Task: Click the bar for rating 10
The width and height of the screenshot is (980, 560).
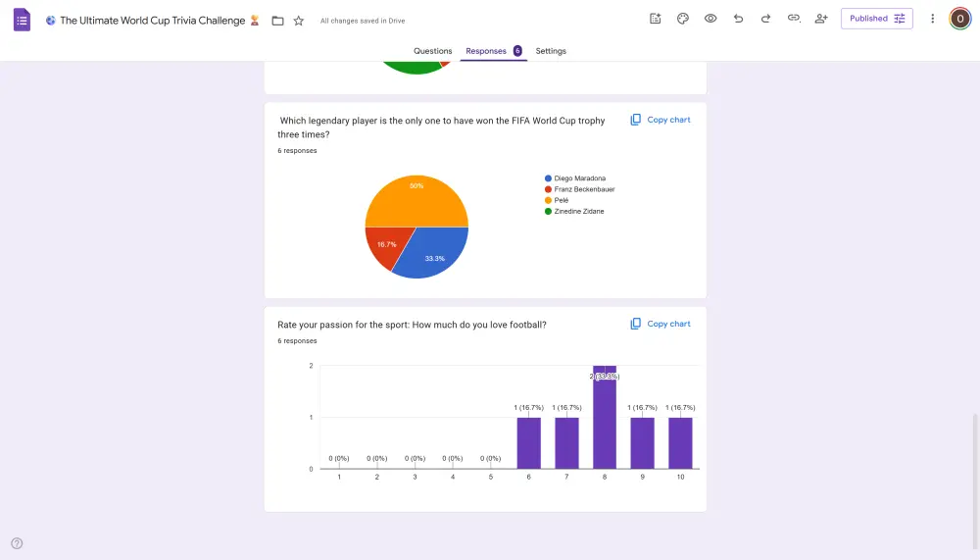Action: point(681,443)
